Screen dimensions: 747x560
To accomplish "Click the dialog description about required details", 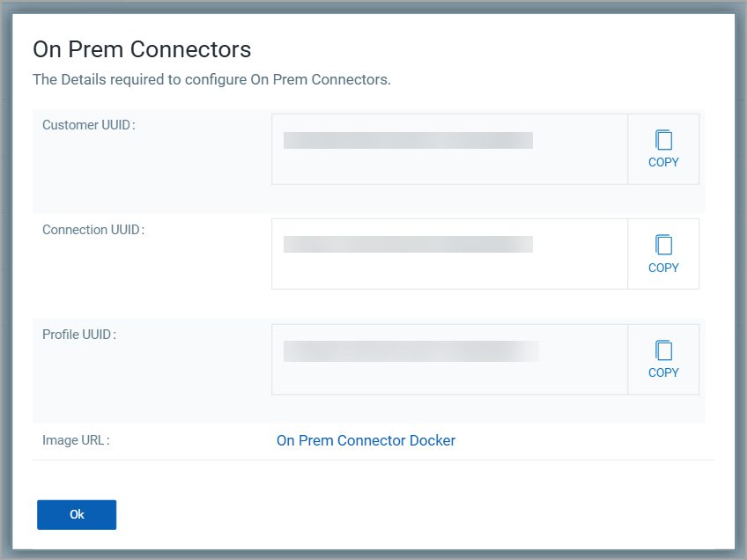I will pyautogui.click(x=211, y=80).
